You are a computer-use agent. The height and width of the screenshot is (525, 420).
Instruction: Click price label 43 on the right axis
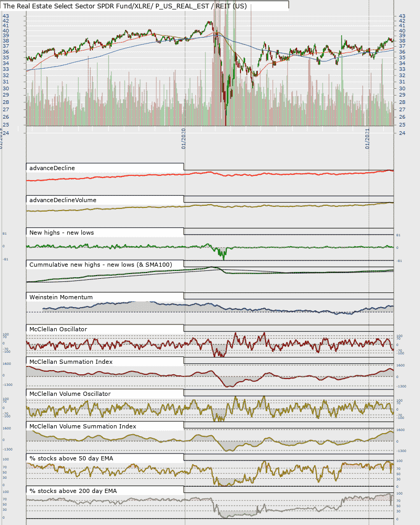[x=402, y=16]
